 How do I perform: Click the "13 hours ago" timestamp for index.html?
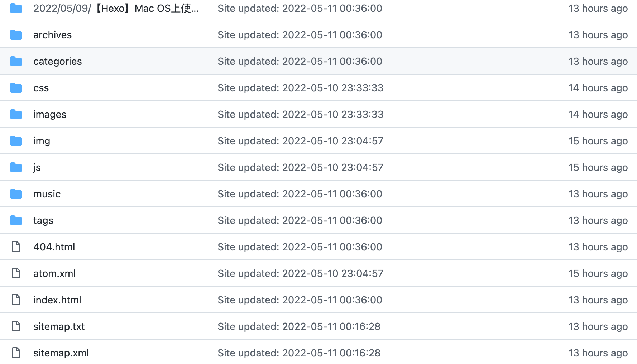(x=598, y=300)
